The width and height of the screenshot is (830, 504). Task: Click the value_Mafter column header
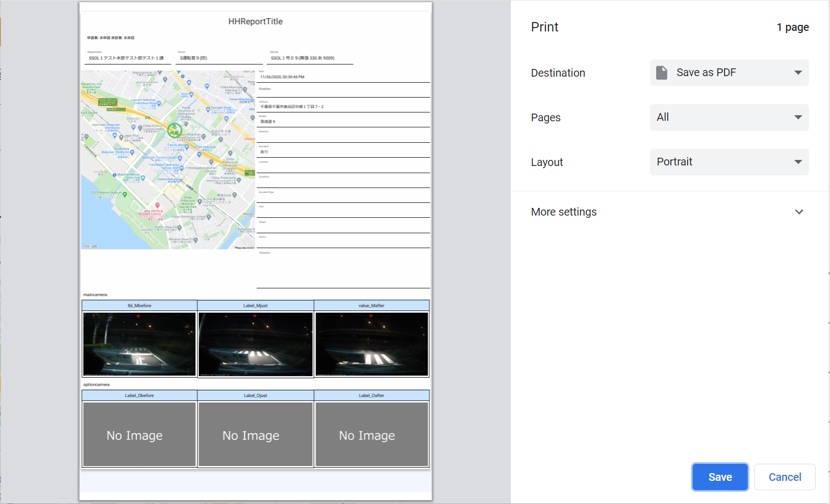pos(371,305)
